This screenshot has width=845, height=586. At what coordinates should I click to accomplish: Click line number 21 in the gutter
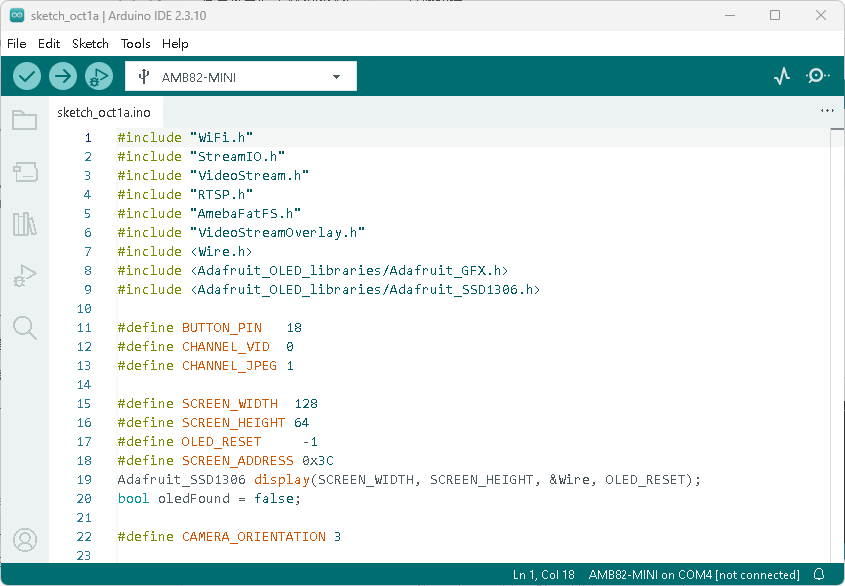84,518
